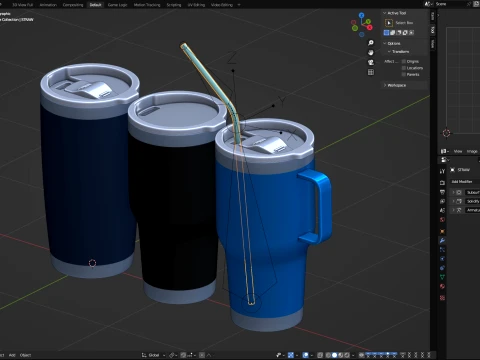The width and height of the screenshot is (480, 360).
Task: Open the Particles properties tab icon
Action: pos(442,250)
